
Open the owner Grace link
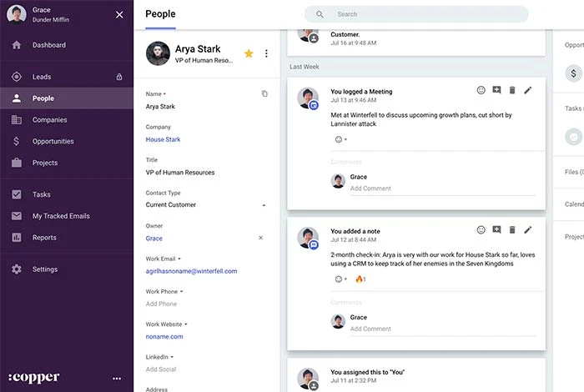coord(154,239)
